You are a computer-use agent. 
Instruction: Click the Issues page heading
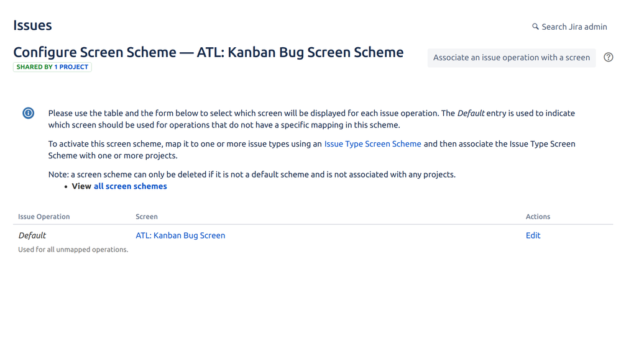(x=32, y=25)
